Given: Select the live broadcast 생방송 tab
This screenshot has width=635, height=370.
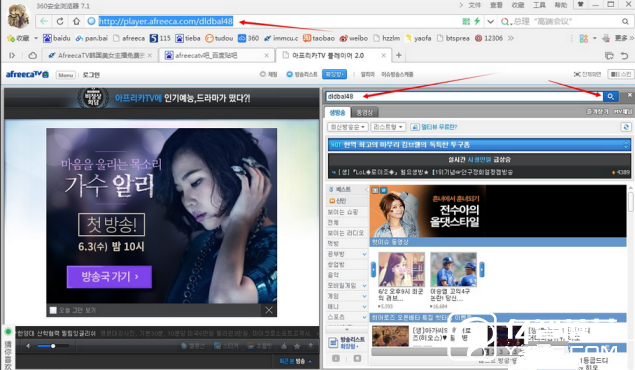Looking at the screenshot, I should pyautogui.click(x=337, y=113).
